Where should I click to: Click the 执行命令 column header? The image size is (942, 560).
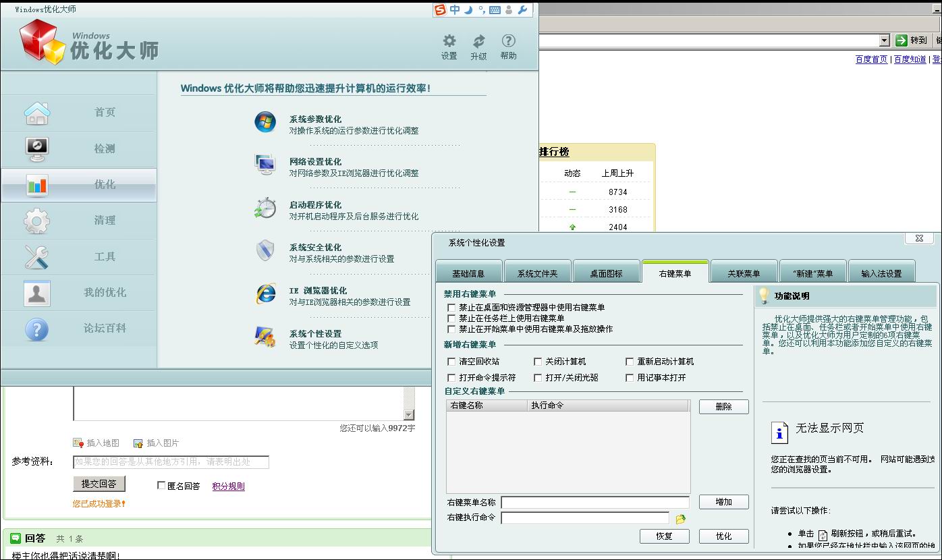[x=608, y=405]
